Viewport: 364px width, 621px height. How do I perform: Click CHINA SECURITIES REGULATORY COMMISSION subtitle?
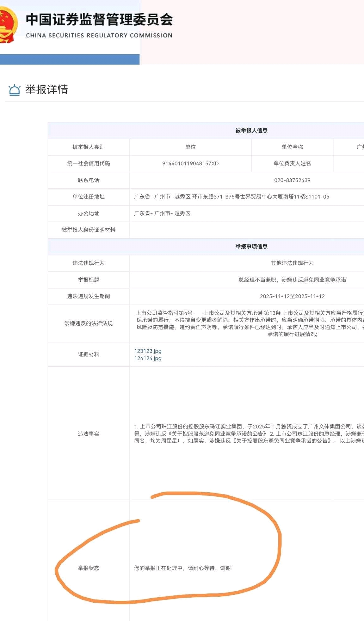pos(99,35)
